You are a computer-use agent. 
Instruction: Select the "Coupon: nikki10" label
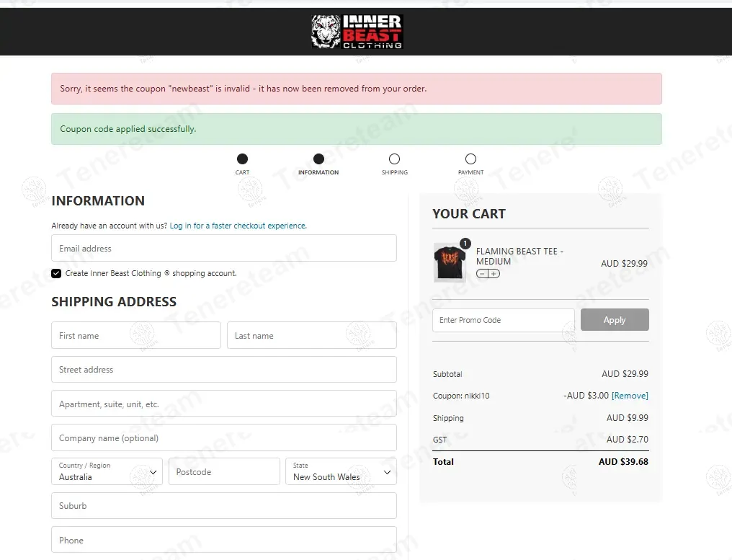point(461,396)
